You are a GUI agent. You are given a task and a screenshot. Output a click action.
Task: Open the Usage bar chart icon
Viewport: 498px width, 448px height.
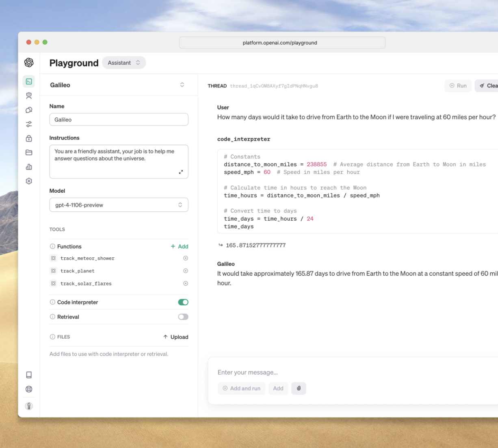click(x=29, y=167)
